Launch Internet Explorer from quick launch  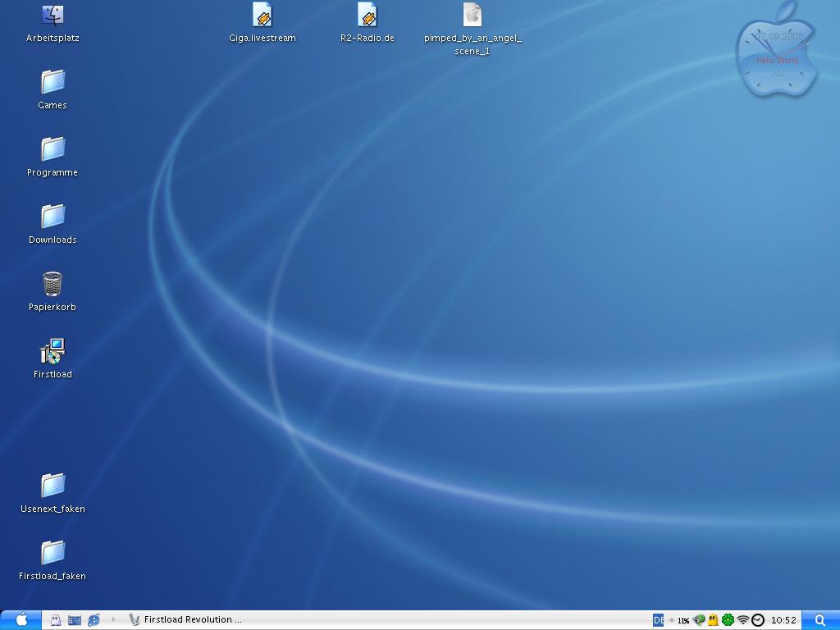pyautogui.click(x=94, y=620)
